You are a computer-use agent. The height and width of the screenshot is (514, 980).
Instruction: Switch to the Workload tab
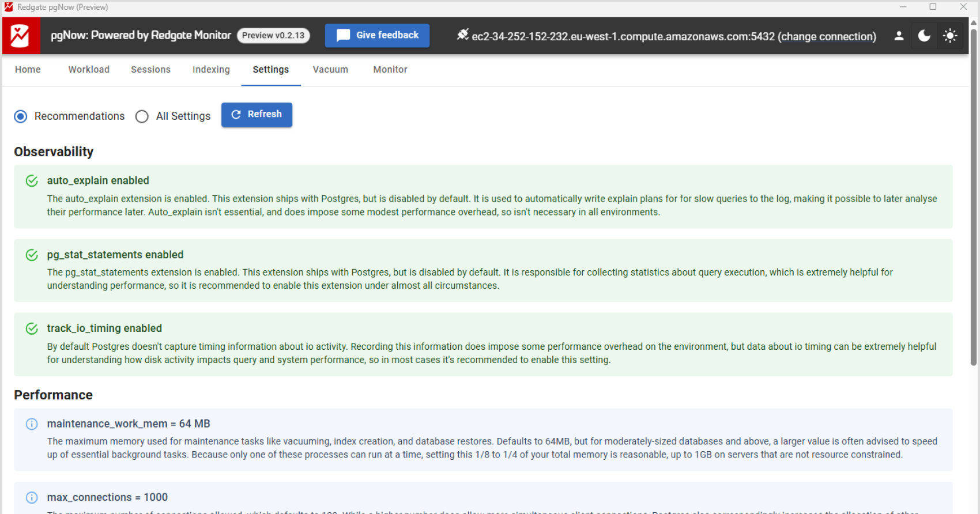[89, 70]
